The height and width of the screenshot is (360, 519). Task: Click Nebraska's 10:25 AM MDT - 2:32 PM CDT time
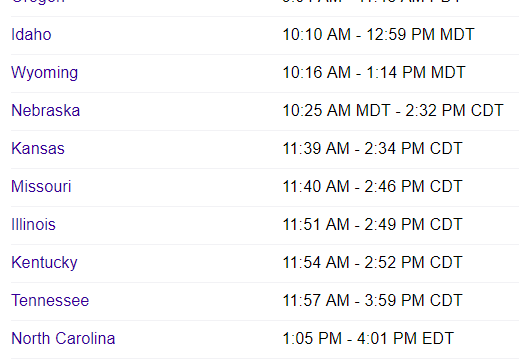point(393,111)
